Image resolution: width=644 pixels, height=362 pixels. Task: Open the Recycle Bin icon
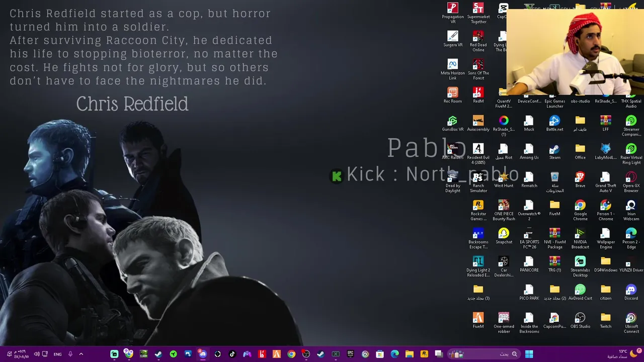pos(554,182)
